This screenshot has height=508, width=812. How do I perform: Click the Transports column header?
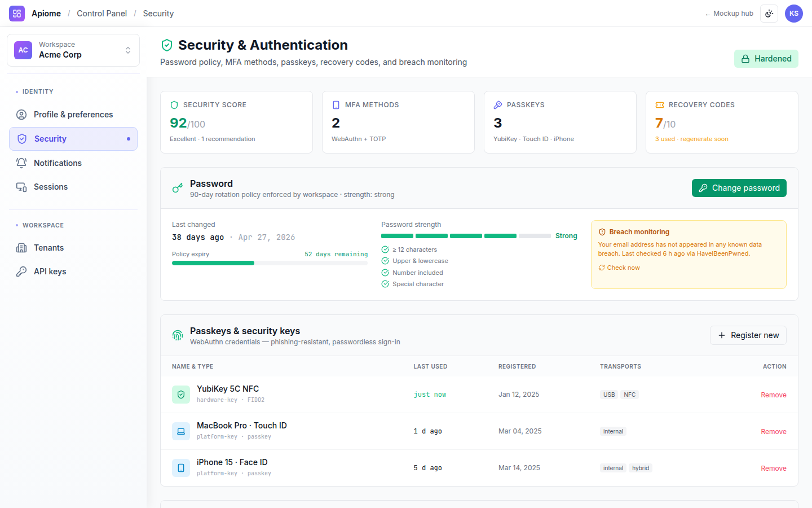620,366
